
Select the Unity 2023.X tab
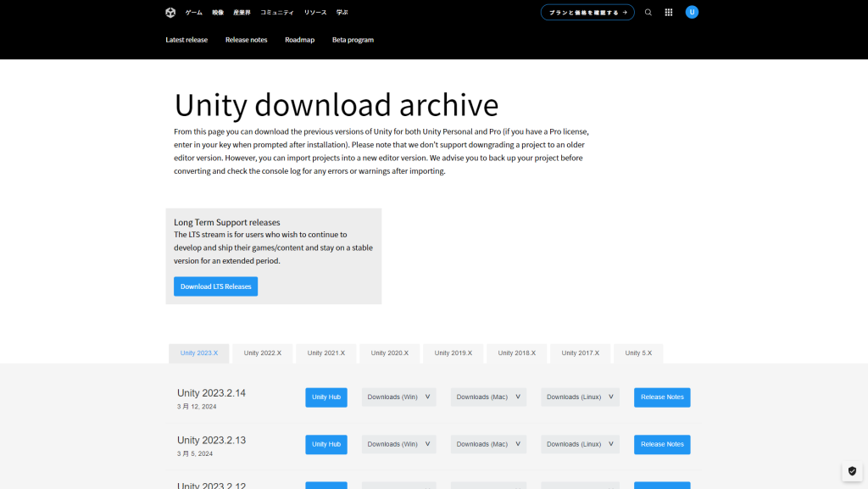point(198,353)
